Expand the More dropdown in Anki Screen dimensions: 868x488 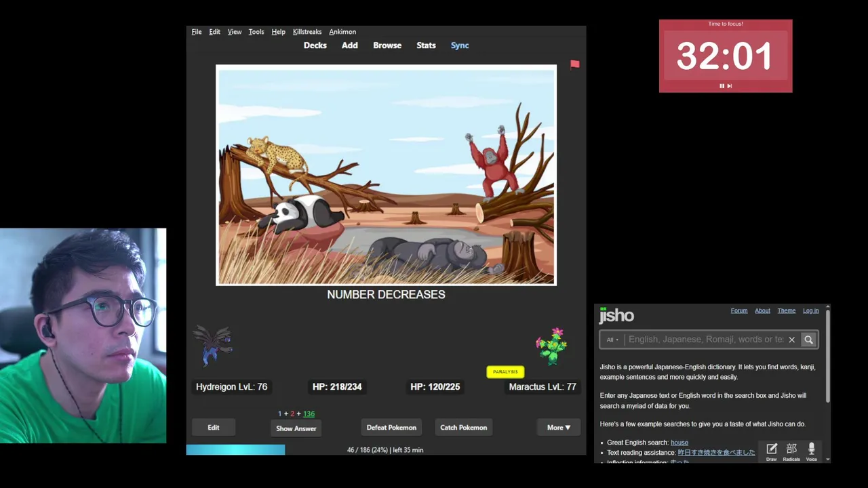coord(559,428)
